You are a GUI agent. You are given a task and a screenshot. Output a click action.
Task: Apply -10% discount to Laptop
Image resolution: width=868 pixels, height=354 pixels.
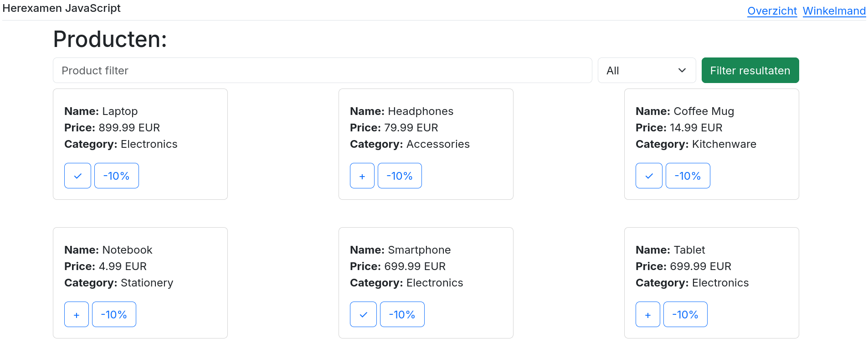point(116,176)
